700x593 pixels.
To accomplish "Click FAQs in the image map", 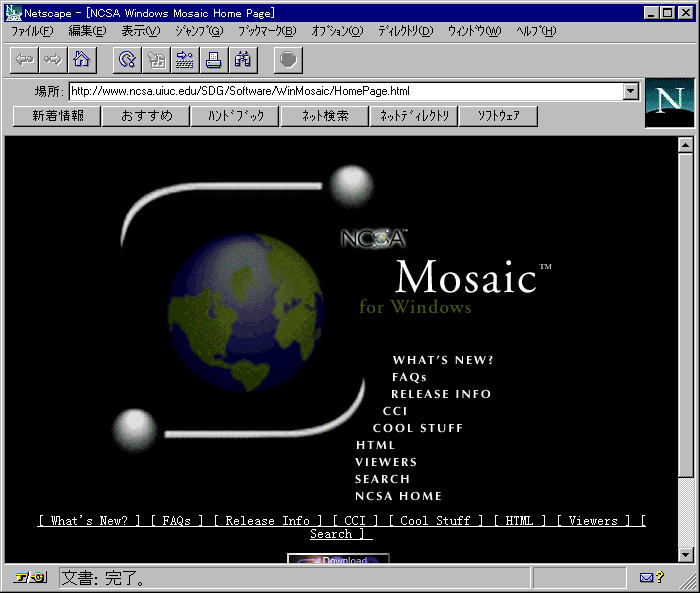I will pyautogui.click(x=409, y=377).
